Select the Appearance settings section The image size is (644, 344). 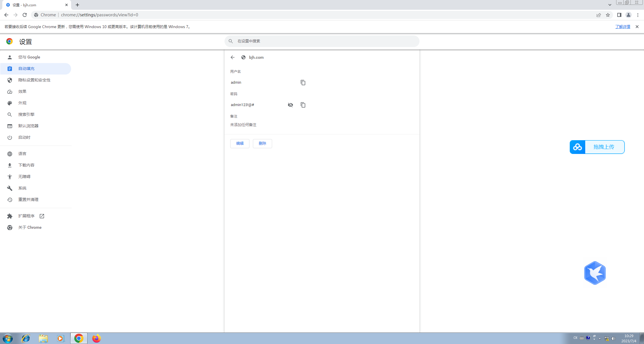(22, 103)
